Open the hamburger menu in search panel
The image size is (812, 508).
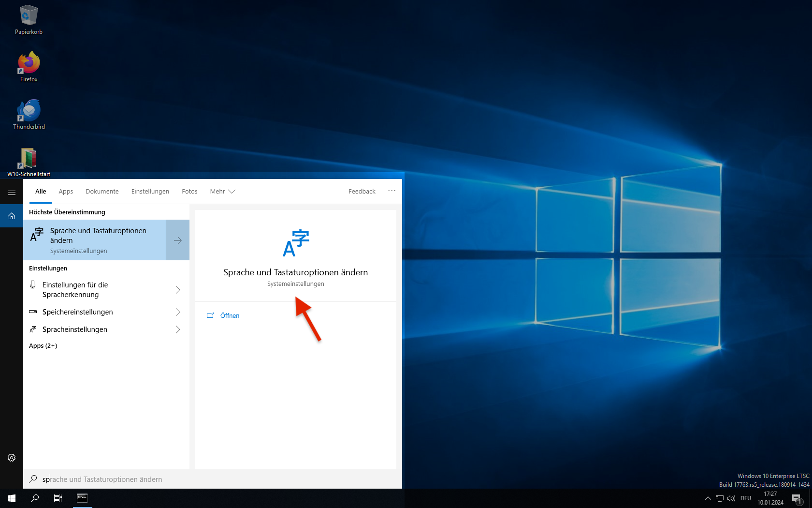coord(12,193)
